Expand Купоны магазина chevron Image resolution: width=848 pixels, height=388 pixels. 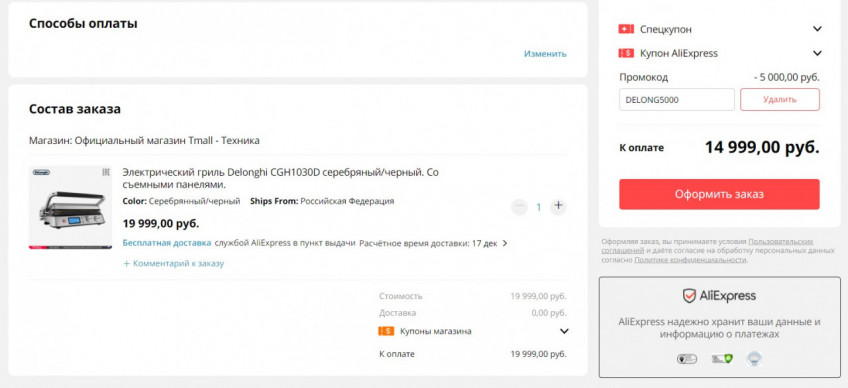click(x=564, y=331)
